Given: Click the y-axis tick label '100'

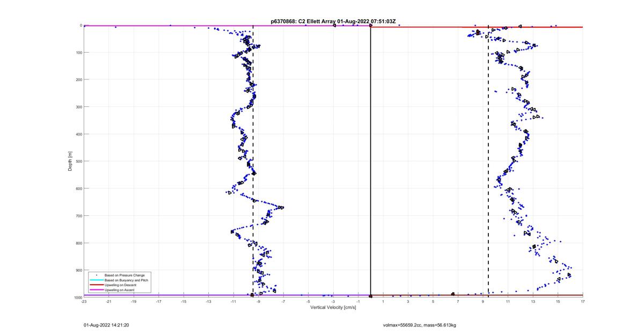Looking at the screenshot, I should (78, 53).
